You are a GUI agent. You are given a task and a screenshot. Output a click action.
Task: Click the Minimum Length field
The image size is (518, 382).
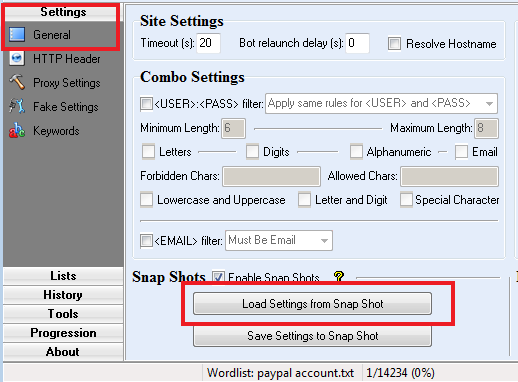coord(234,128)
